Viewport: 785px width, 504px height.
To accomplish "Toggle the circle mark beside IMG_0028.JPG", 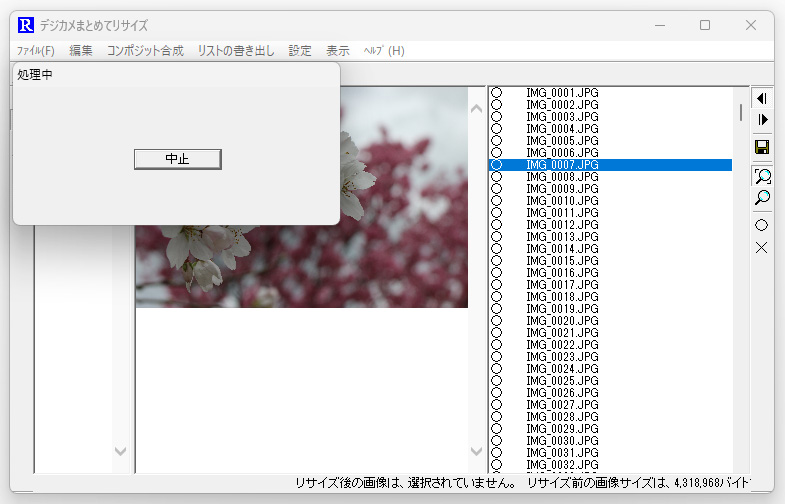I will pyautogui.click(x=496, y=417).
